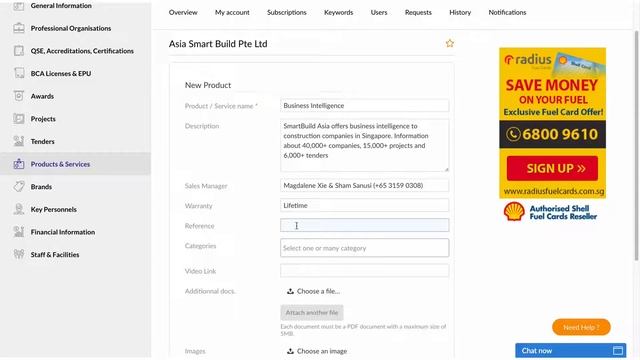Image resolution: width=640 pixels, height=360 pixels.
Task: Favorite the company with the star icon
Action: point(449,43)
